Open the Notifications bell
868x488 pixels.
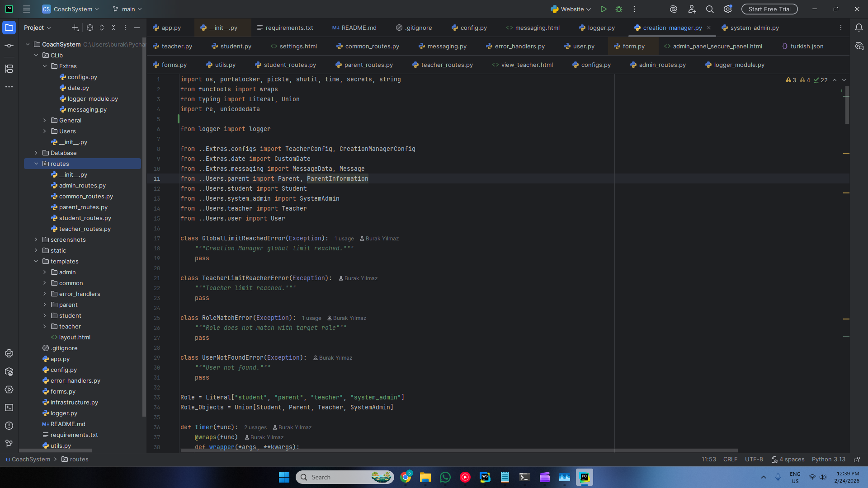coord(859,28)
